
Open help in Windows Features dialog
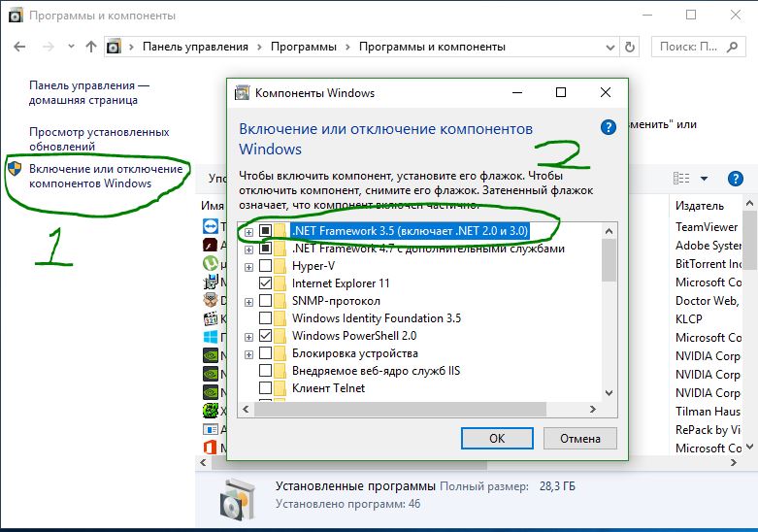(x=609, y=128)
